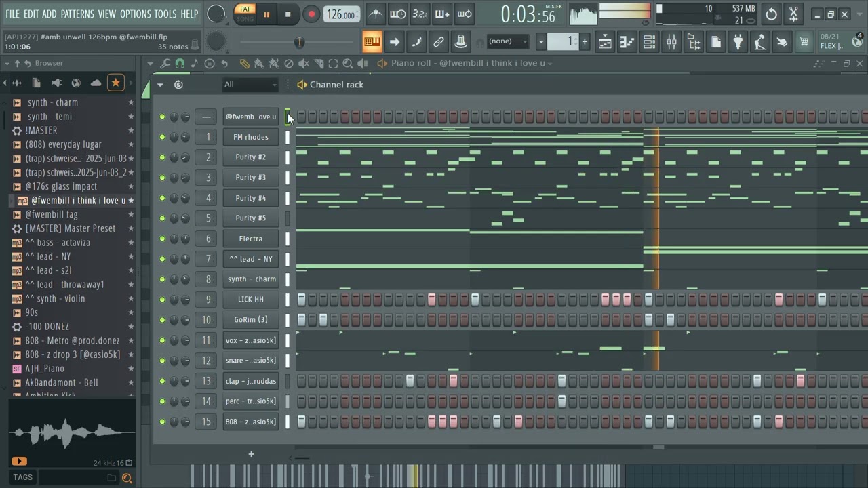The height and width of the screenshot is (488, 868).
Task: Toggle typing keyboard to piano icon
Action: [372, 42]
